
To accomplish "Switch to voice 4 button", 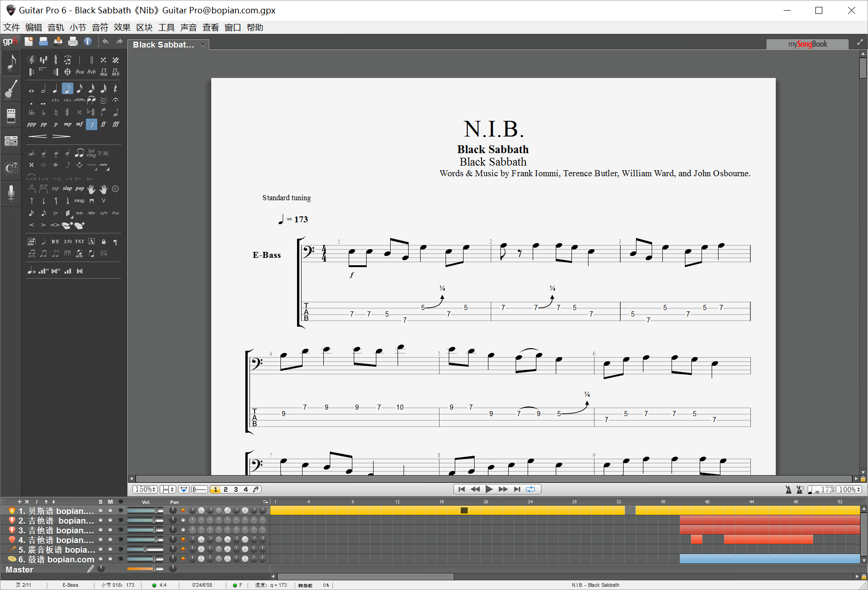I will click(x=246, y=489).
